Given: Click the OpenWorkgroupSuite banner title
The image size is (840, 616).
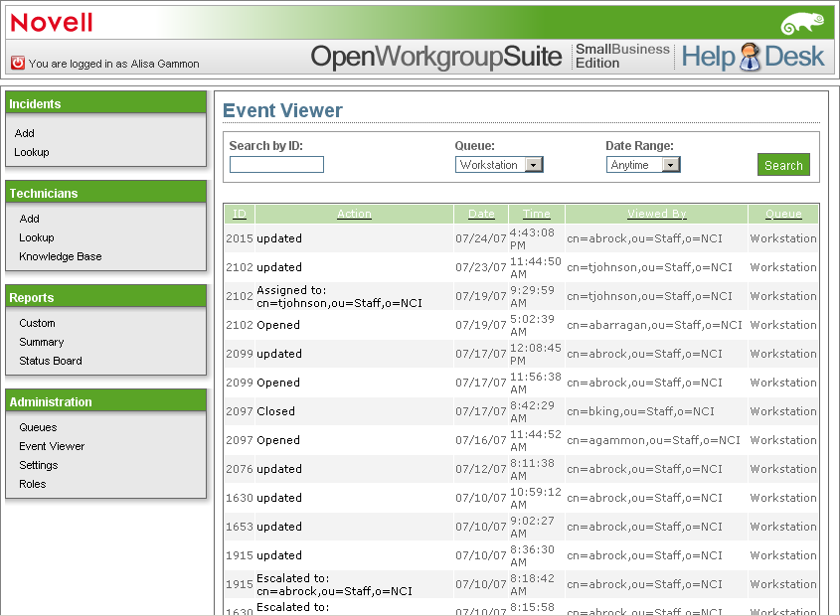Looking at the screenshot, I should click(x=436, y=57).
